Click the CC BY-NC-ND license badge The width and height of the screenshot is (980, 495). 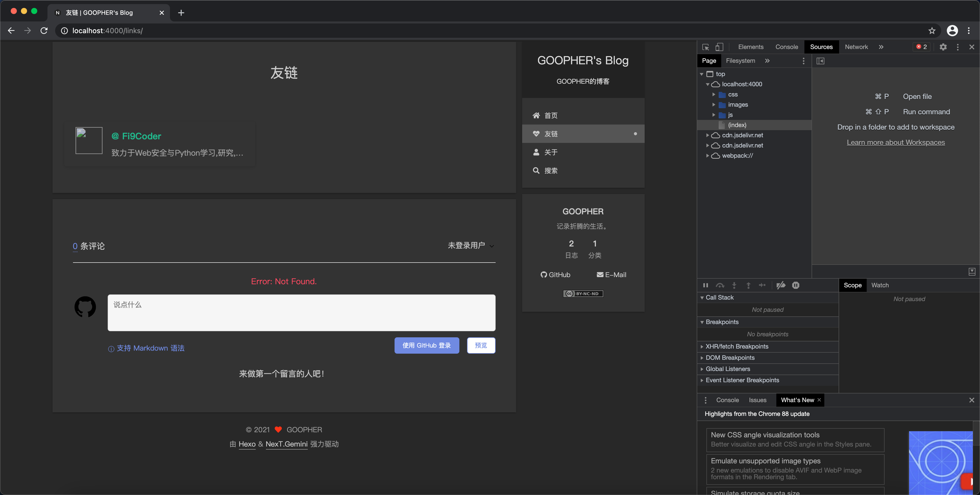(x=583, y=293)
